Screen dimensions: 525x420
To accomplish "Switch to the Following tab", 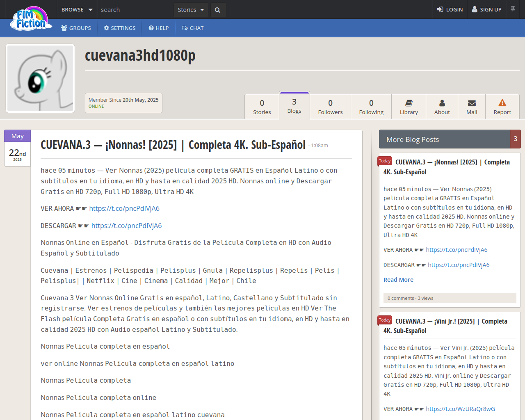I will pyautogui.click(x=371, y=107).
